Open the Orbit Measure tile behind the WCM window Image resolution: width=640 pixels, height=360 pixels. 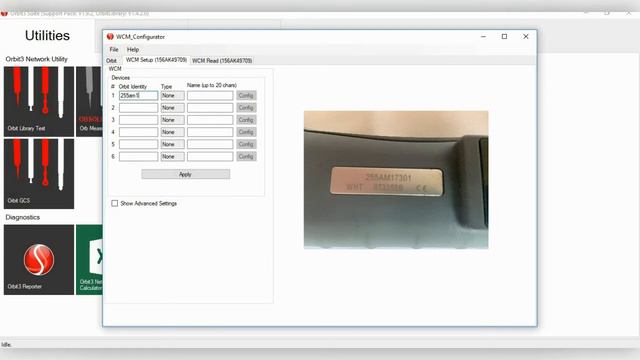(89, 101)
